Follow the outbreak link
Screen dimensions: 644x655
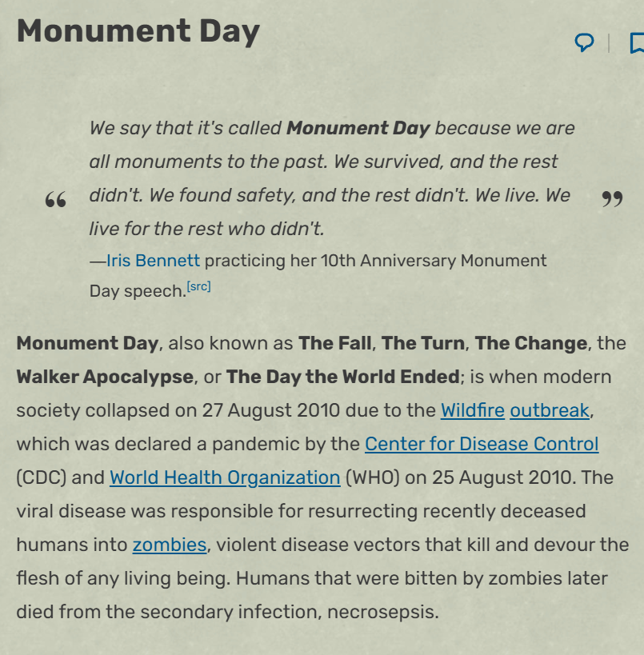pos(550,410)
